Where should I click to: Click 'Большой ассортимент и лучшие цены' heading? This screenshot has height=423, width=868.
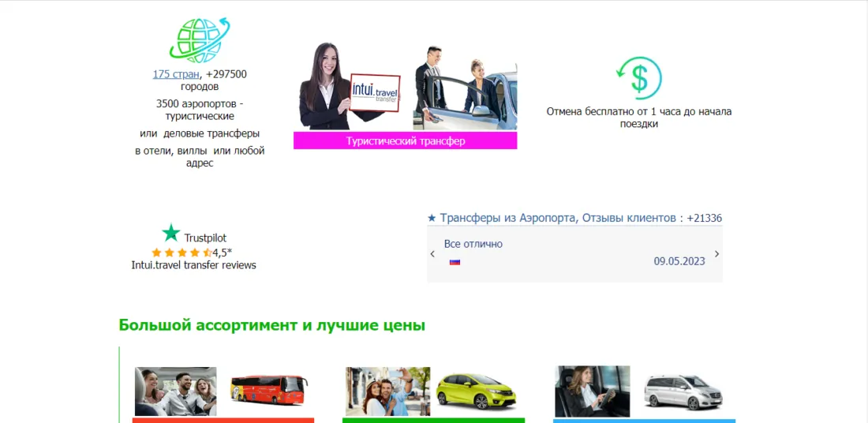click(x=271, y=325)
